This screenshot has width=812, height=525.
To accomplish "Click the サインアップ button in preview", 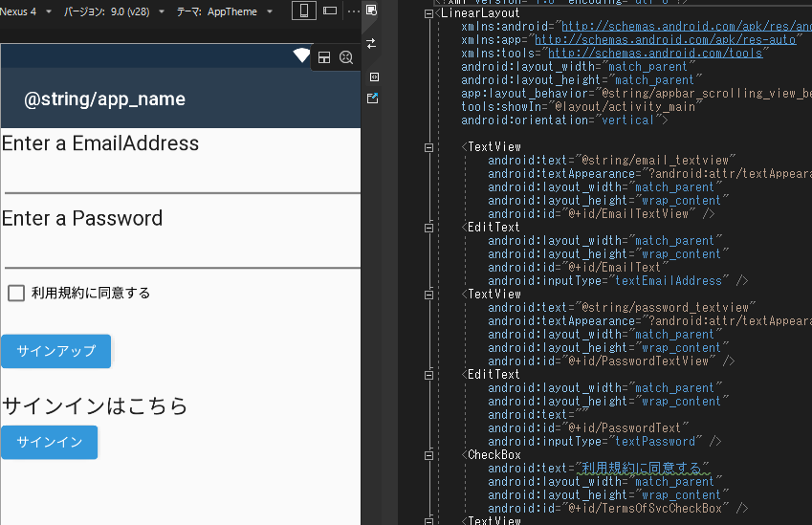I will (x=55, y=351).
